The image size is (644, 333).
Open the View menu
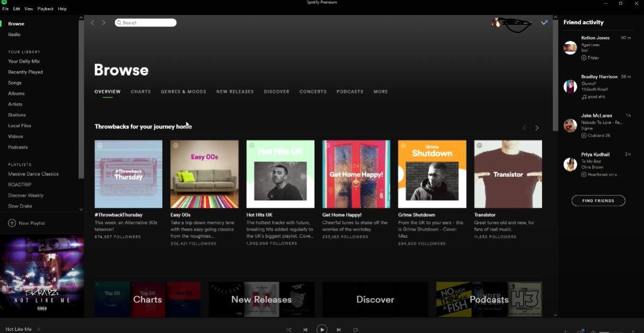[x=29, y=9]
